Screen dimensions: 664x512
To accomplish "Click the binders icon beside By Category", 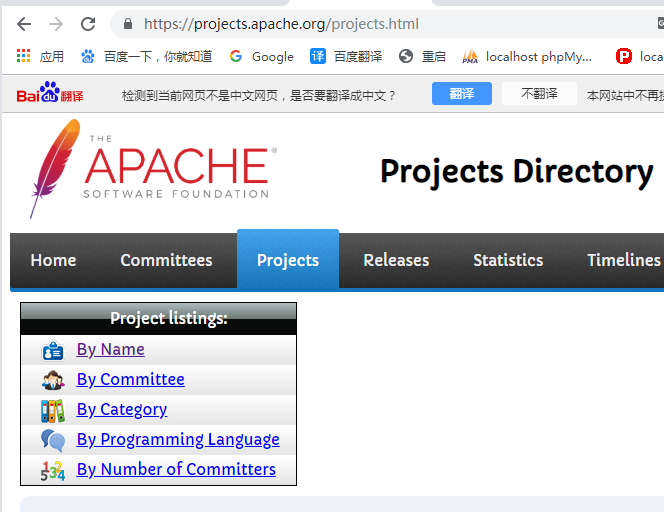I will pyautogui.click(x=53, y=411).
